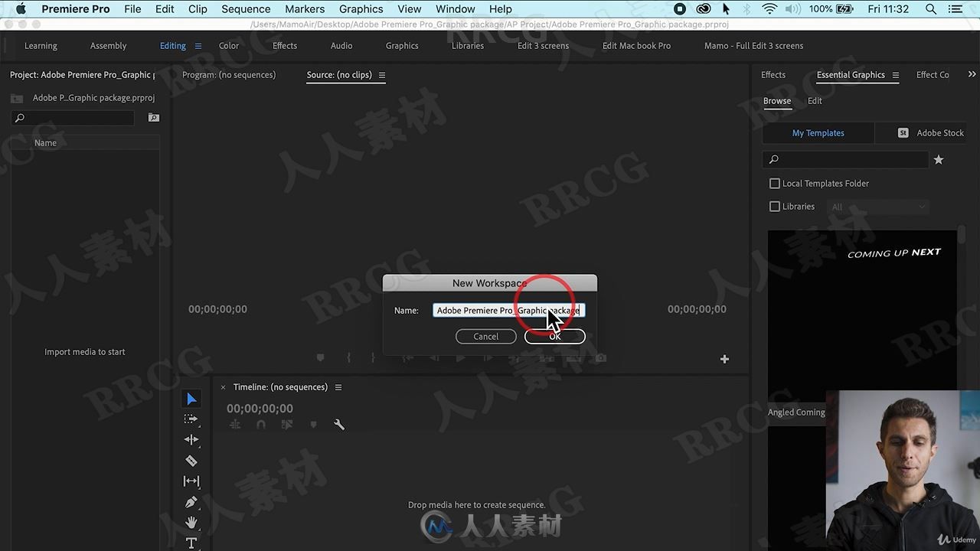This screenshot has height=551, width=980.
Task: Click the Essential Graphics search field
Action: point(845,159)
